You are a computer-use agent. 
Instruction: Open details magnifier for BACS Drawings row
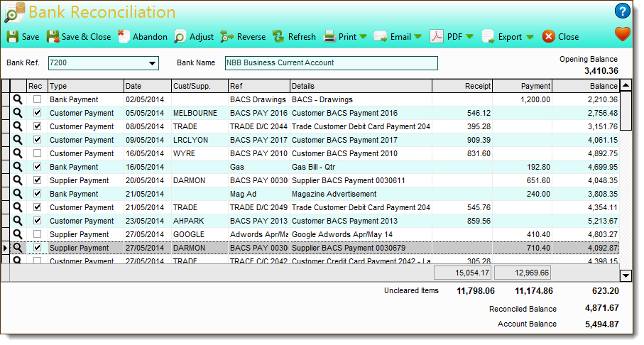(18, 99)
